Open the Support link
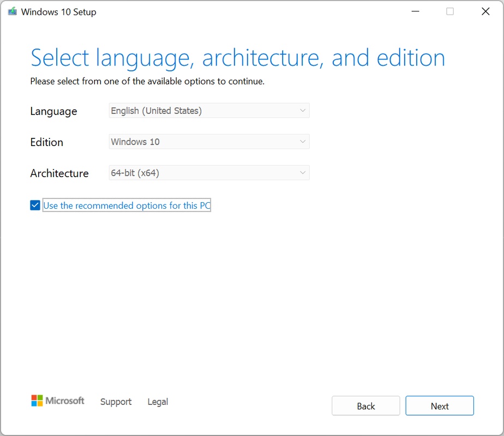The height and width of the screenshot is (436, 504). pyautogui.click(x=116, y=402)
